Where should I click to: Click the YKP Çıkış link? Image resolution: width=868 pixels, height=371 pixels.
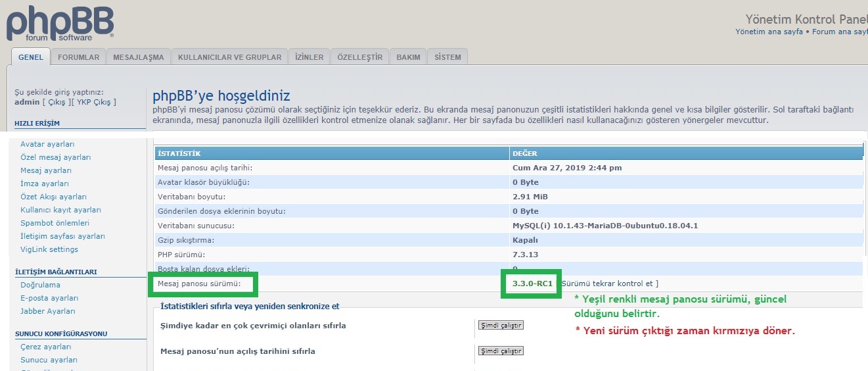(95, 102)
